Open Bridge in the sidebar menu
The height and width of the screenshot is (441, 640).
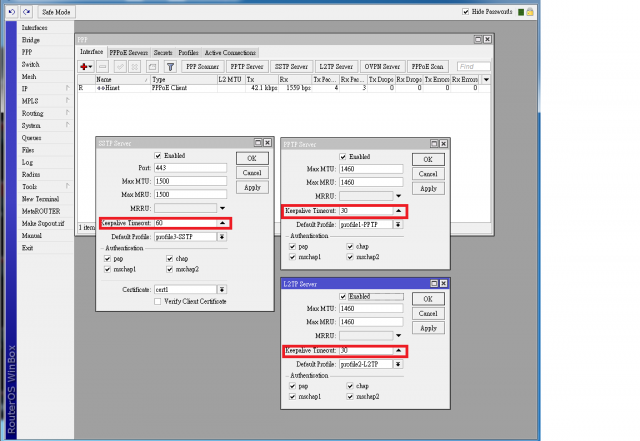coord(31,40)
